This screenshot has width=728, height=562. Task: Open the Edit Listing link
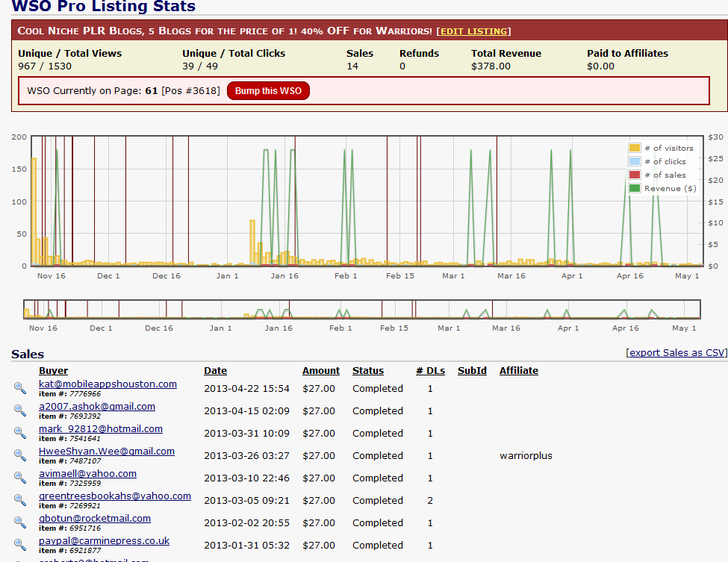point(473,31)
